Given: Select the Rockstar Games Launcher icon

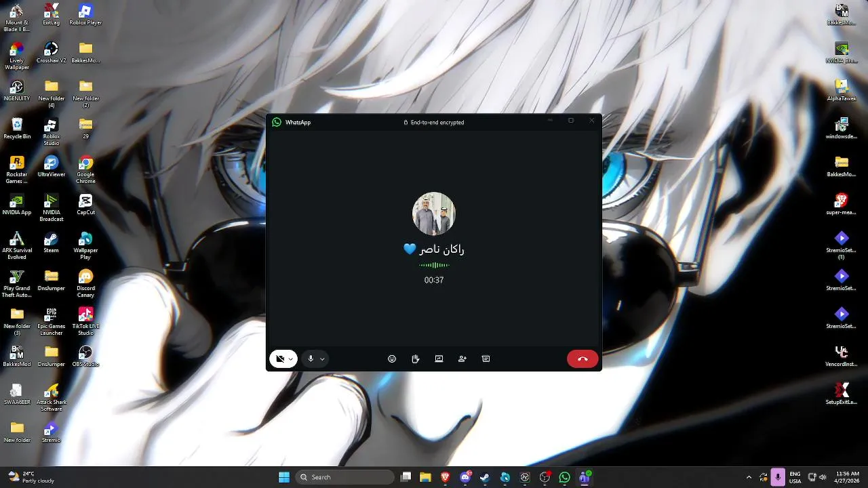Looking at the screenshot, I should [x=16, y=169].
